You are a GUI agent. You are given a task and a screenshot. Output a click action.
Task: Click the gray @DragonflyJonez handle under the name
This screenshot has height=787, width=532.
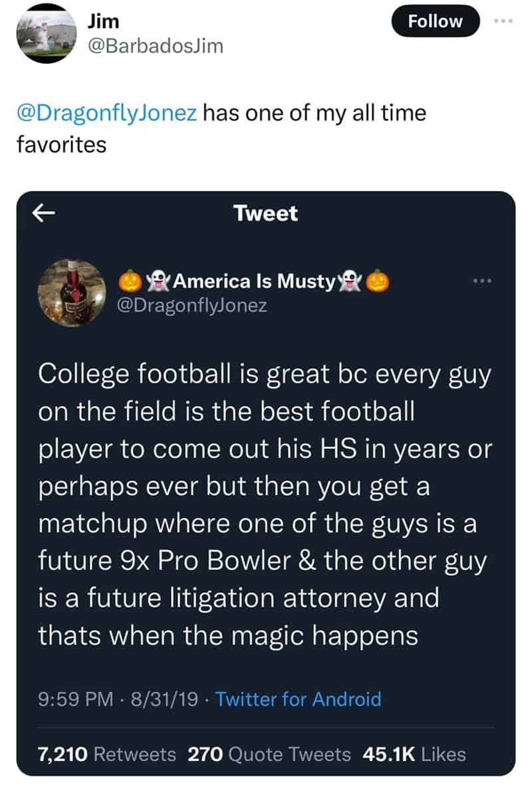click(x=192, y=307)
